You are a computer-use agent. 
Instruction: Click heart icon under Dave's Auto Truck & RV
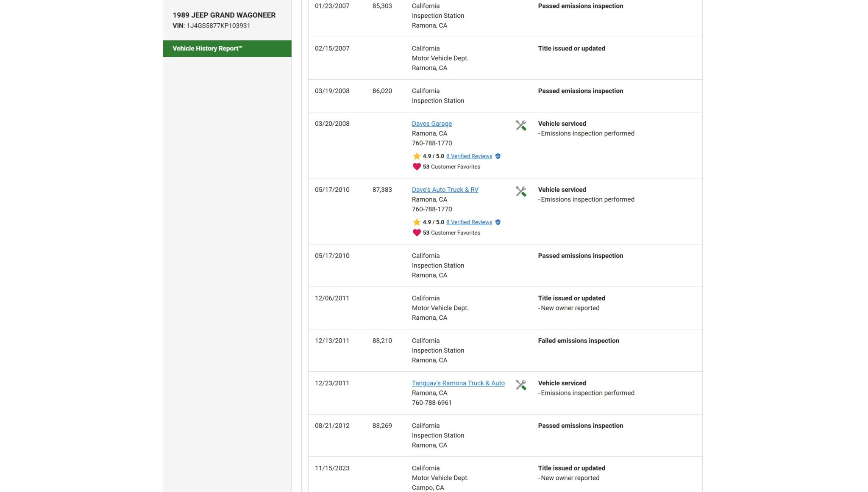[417, 233]
